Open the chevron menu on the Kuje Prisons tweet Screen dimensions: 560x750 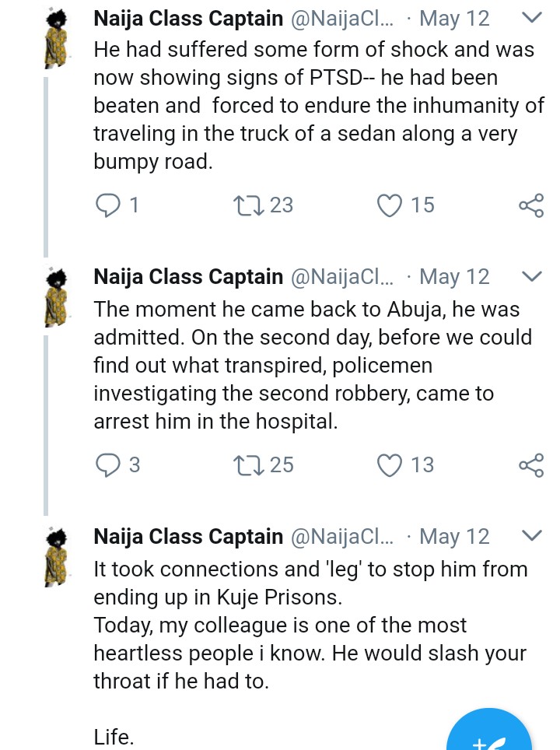(x=530, y=536)
